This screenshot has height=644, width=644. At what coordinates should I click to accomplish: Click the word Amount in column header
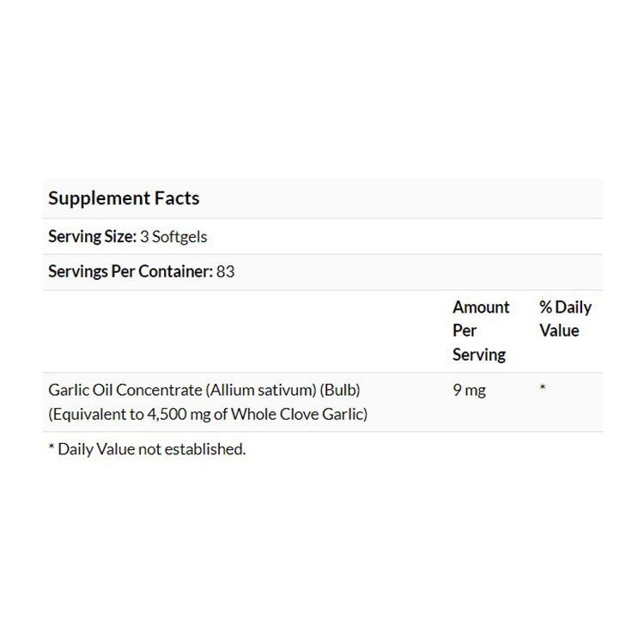point(481,307)
